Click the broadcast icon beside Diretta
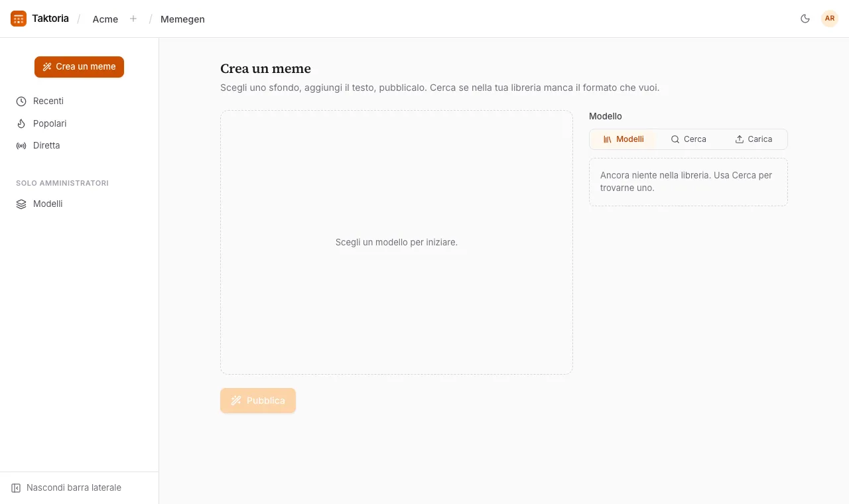 tap(21, 145)
